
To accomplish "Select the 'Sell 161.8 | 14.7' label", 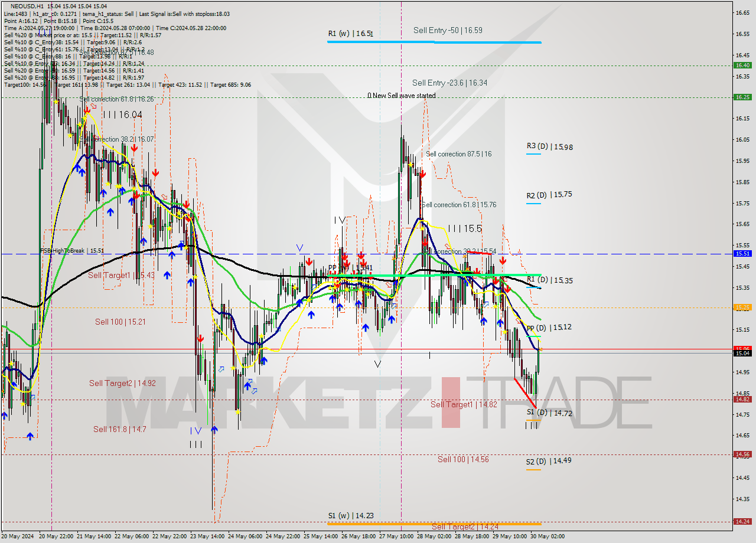I will click(120, 430).
